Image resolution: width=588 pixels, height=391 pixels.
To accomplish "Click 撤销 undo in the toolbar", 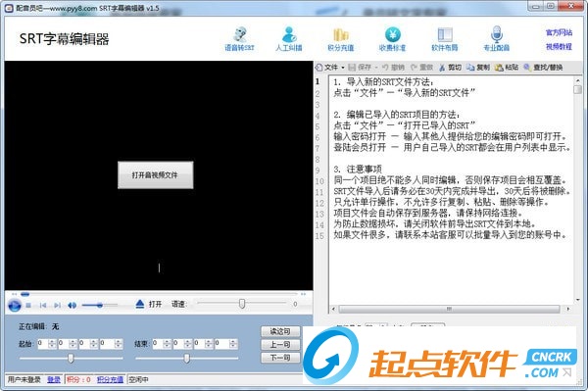I will pos(393,68).
